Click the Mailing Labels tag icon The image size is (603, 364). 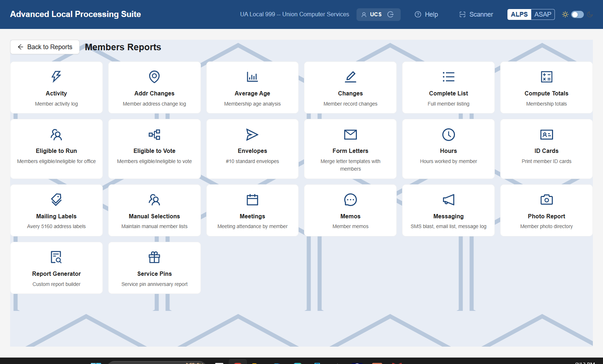point(56,200)
